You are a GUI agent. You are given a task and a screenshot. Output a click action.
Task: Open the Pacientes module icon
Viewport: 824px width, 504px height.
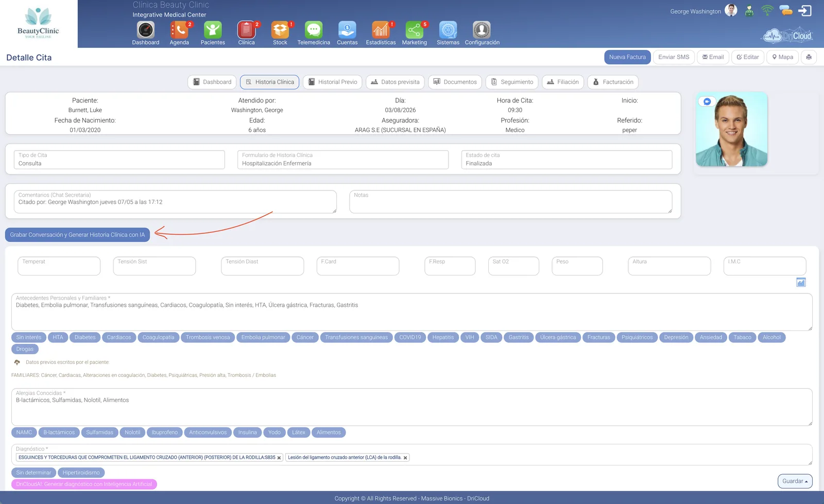213,30
